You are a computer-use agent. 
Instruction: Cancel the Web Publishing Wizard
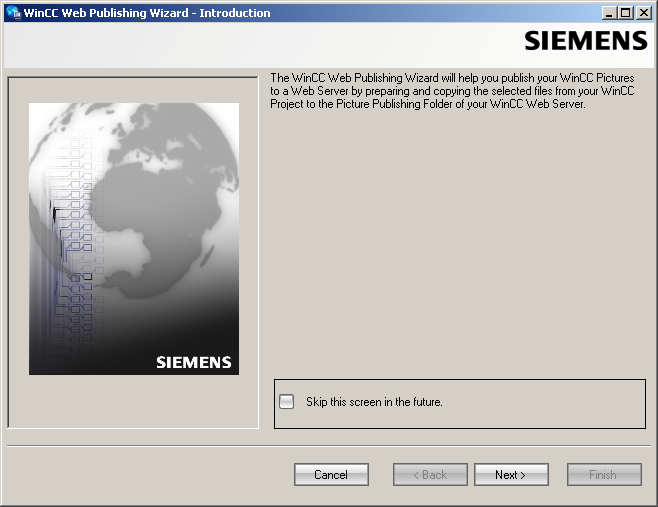pos(331,475)
